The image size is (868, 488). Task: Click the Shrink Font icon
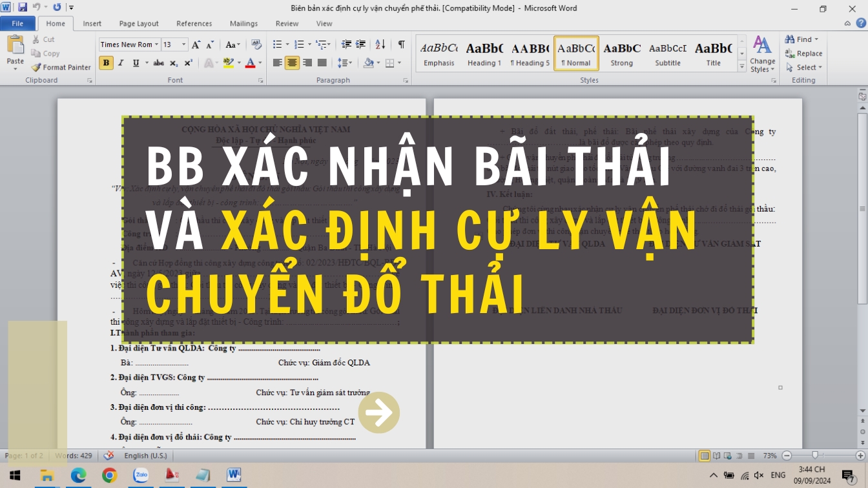(x=211, y=45)
